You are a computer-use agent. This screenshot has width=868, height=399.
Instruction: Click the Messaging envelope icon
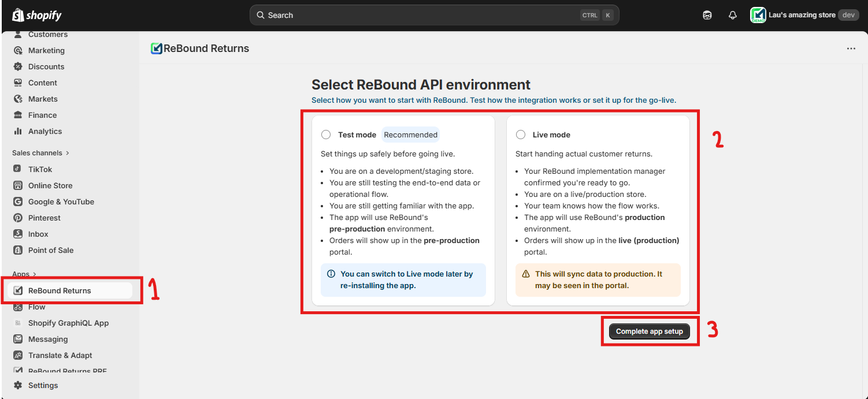(18, 339)
